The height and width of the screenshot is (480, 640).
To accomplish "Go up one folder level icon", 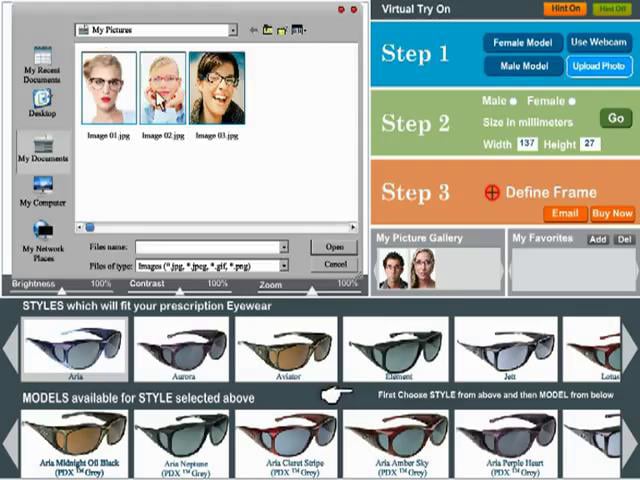I will 268,30.
